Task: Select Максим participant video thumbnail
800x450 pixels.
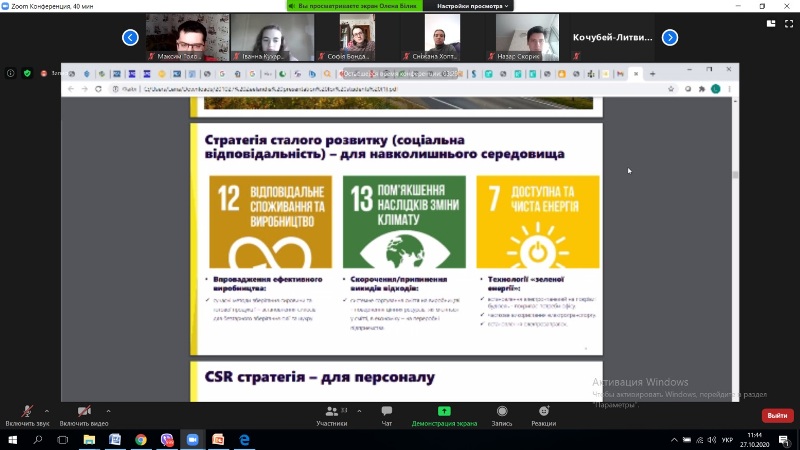Action: [187, 37]
